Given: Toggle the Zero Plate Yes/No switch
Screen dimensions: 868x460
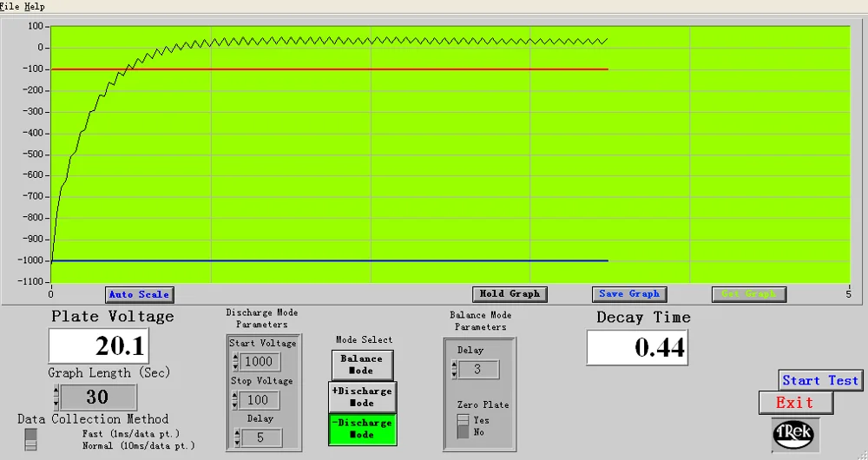Looking at the screenshot, I should 462,425.
